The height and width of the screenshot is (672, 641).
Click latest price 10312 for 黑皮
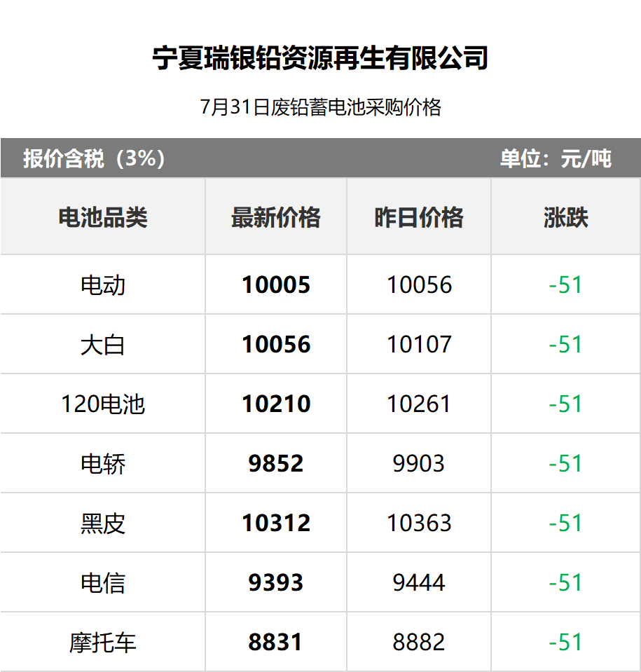pyautogui.click(x=276, y=523)
